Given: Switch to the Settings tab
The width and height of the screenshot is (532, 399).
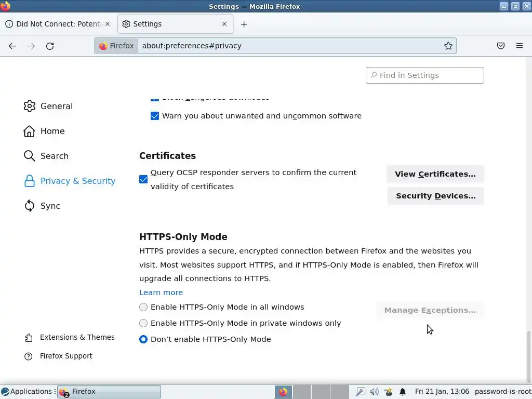Looking at the screenshot, I should (x=175, y=24).
